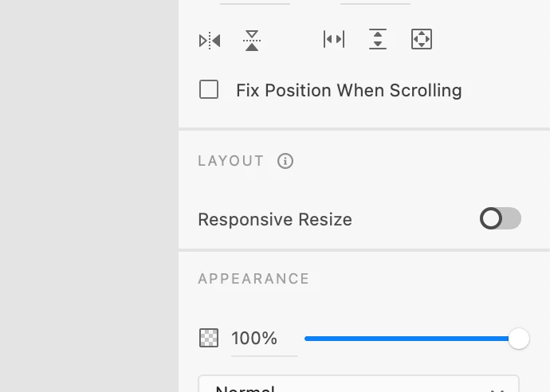
Task: Click the blend mode dropdown arrow
Action: click(x=497, y=388)
